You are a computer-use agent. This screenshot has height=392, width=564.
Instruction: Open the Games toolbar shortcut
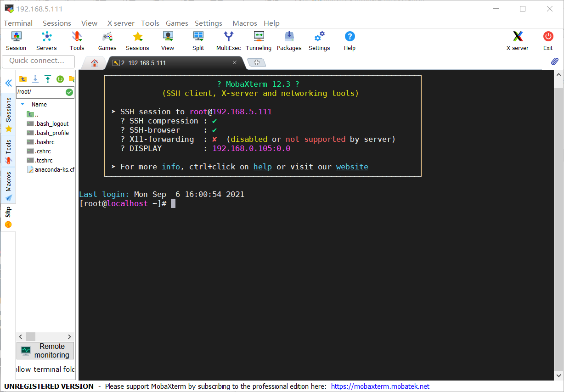(107, 40)
